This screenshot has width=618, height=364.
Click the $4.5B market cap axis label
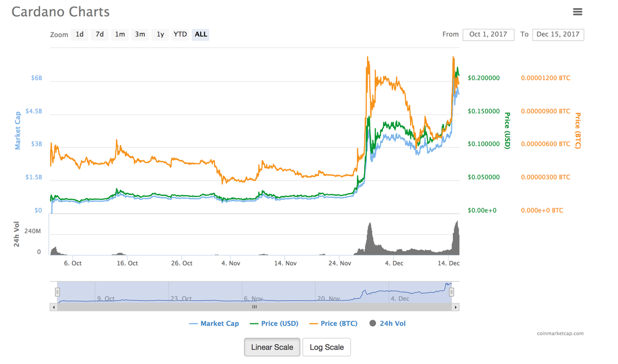34,111
